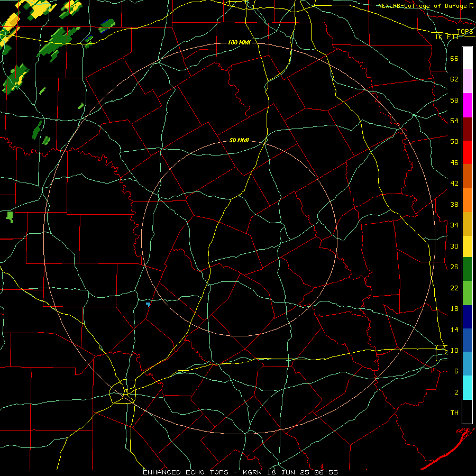
Task: Click the 18 value on the legend
Action: [x=454, y=309]
